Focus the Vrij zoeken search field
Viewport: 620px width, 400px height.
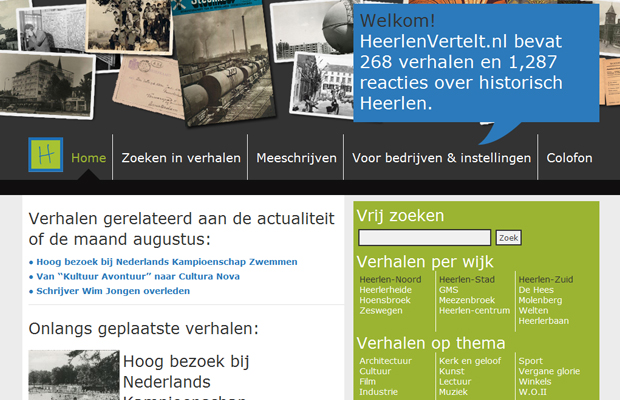pos(424,238)
